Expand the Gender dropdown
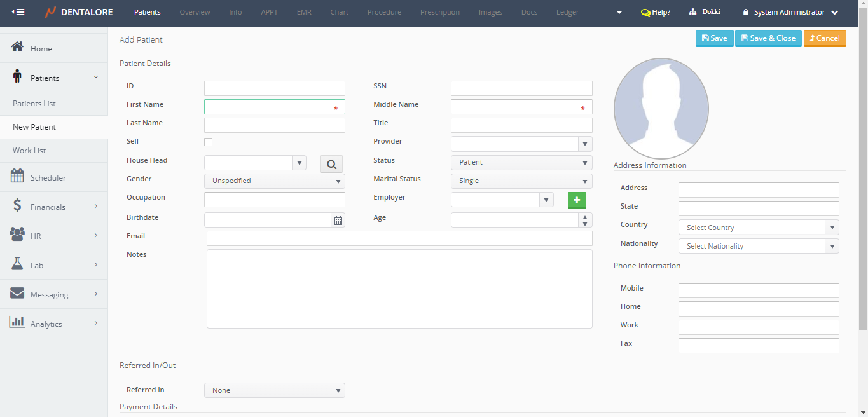This screenshot has width=868, height=417. point(275,181)
